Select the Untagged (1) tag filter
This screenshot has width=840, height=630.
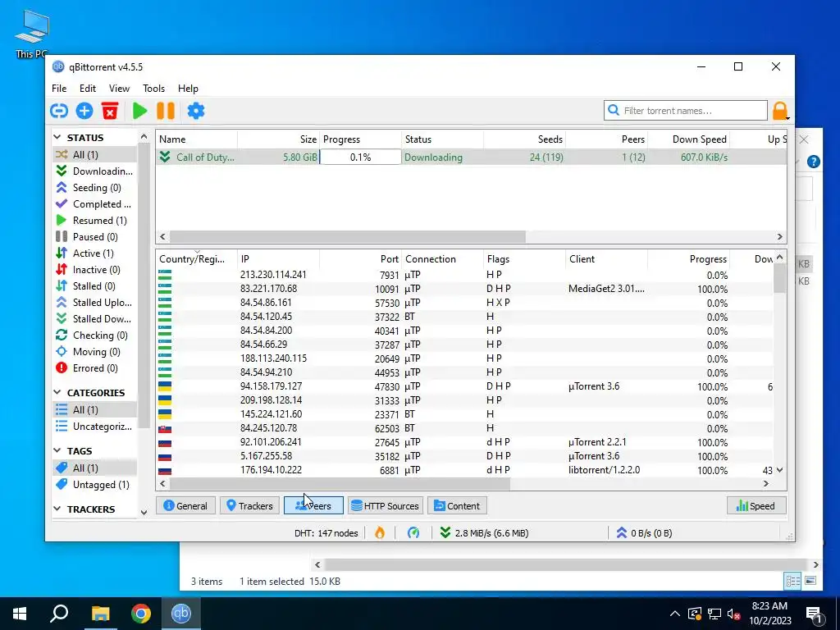[x=94, y=484]
